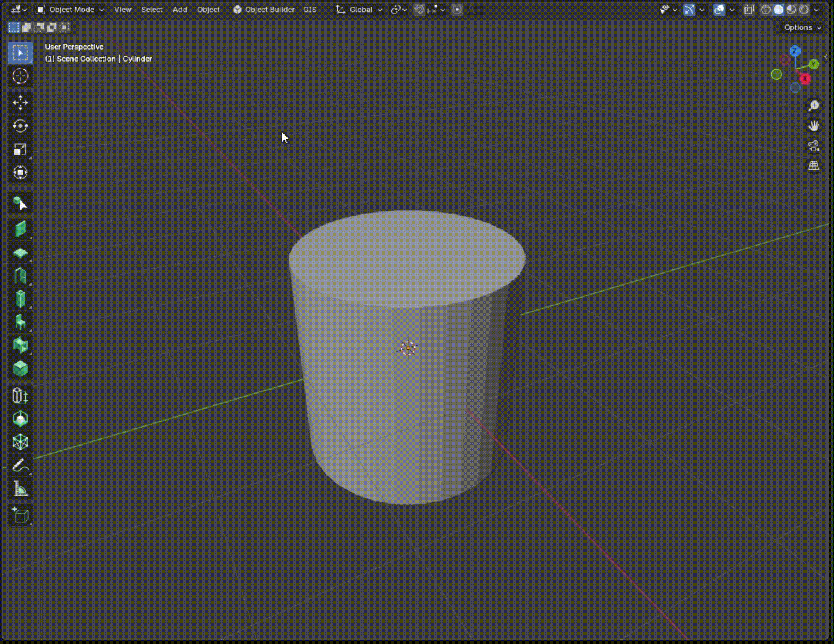The width and height of the screenshot is (834, 644).
Task: Click the chair furniture builder tool
Action: point(20,322)
